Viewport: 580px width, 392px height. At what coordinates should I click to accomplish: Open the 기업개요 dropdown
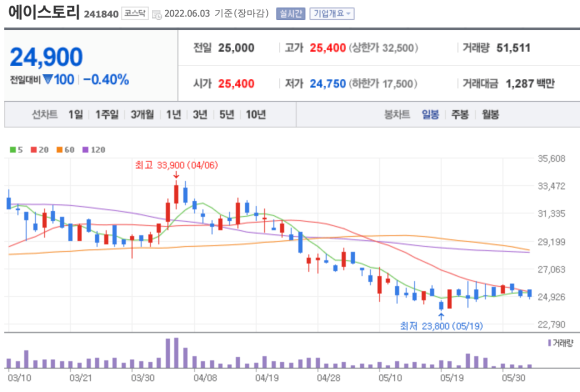pos(332,14)
